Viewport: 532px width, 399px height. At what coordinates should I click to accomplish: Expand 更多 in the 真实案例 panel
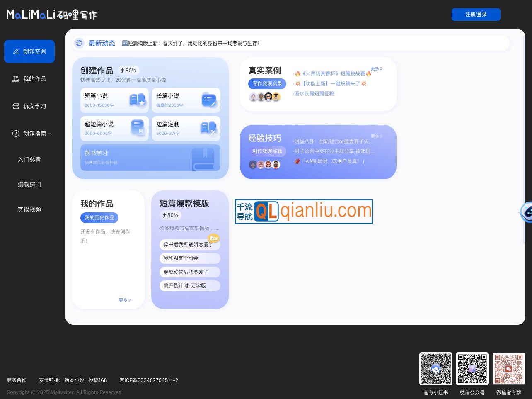[x=376, y=68]
